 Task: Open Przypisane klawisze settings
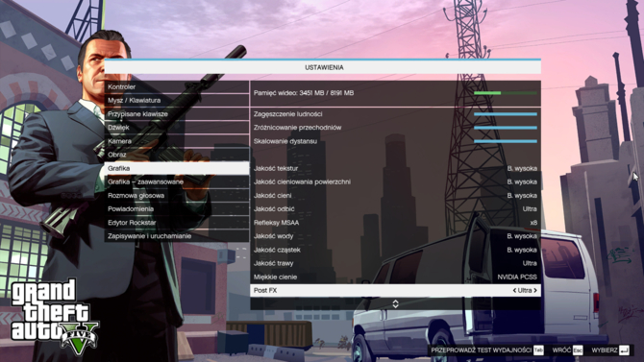[177, 114]
